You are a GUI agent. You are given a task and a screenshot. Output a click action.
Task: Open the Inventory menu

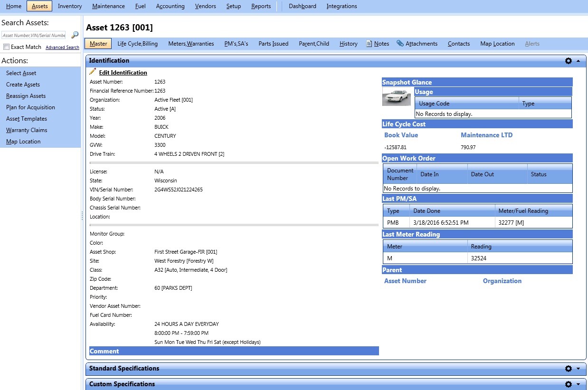(70, 6)
